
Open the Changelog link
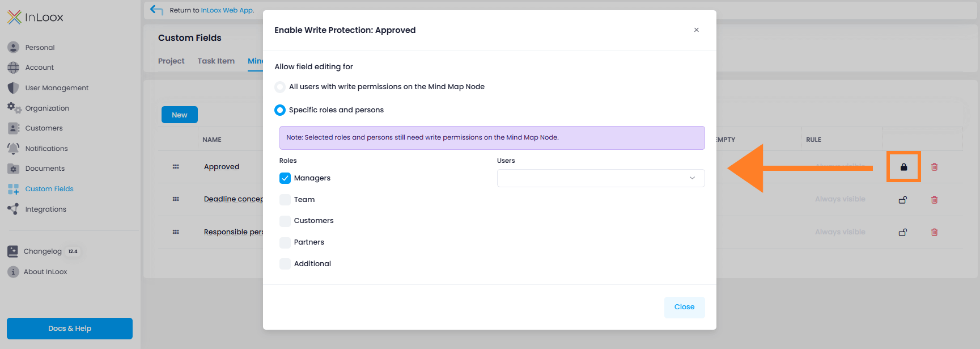click(43, 251)
